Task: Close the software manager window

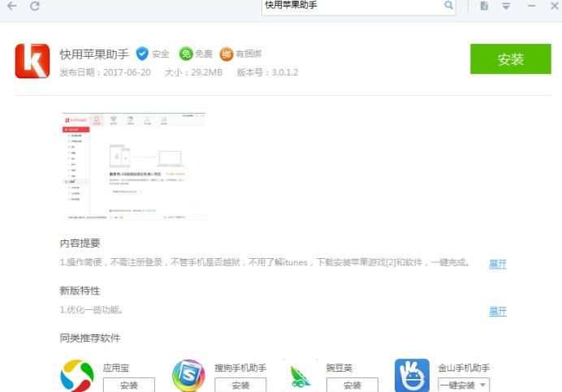Action: point(555,6)
